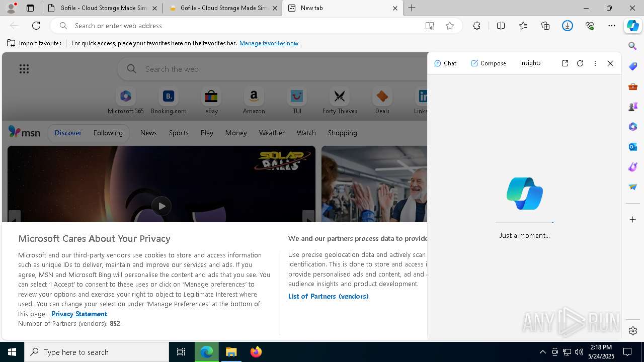Viewport: 644px width, 362px height.
Task: Open Microsoft 365 quick link
Action: click(x=126, y=101)
